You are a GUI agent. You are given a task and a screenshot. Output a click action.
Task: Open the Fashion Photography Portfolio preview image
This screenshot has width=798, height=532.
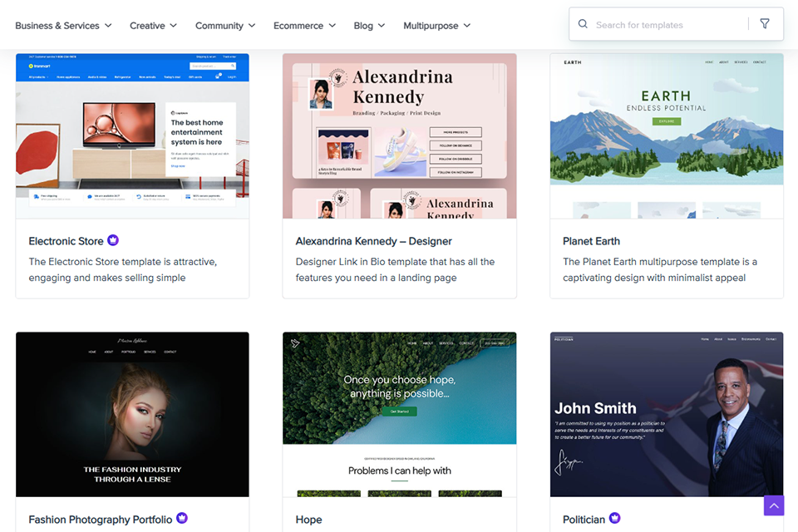pyautogui.click(x=132, y=415)
